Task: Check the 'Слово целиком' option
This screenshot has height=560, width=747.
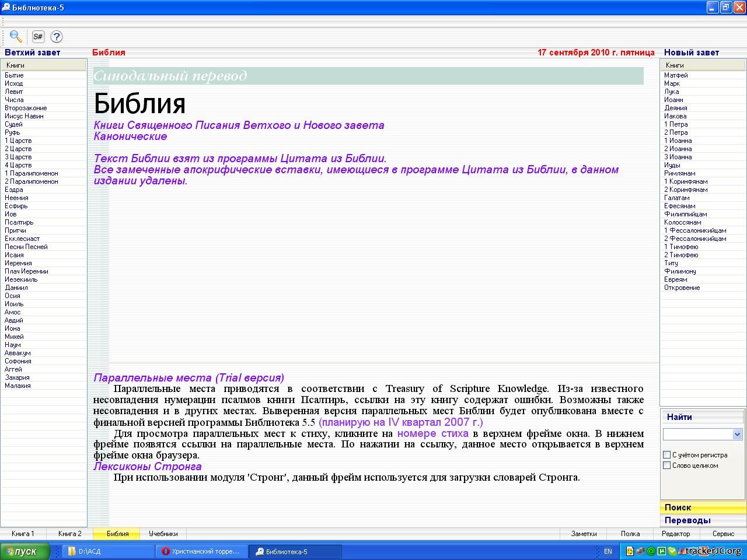Action: tap(667, 466)
